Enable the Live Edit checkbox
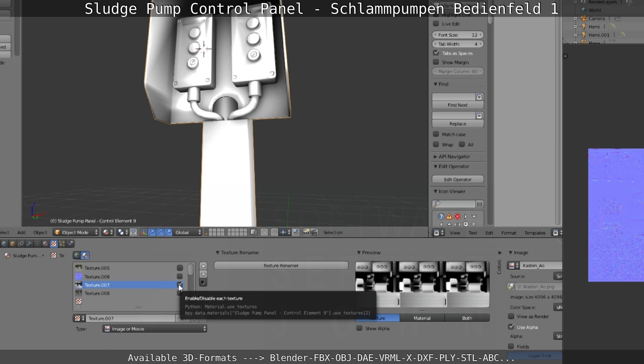This screenshot has width=644, height=364. pos(436,24)
